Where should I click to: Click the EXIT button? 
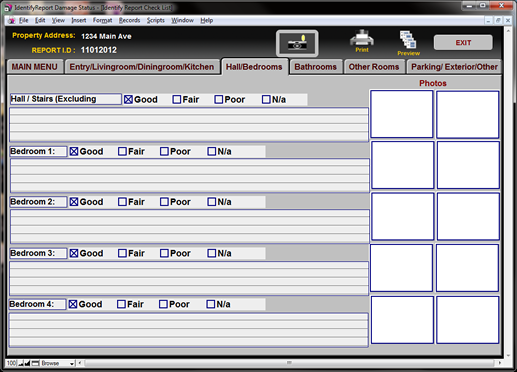[463, 43]
